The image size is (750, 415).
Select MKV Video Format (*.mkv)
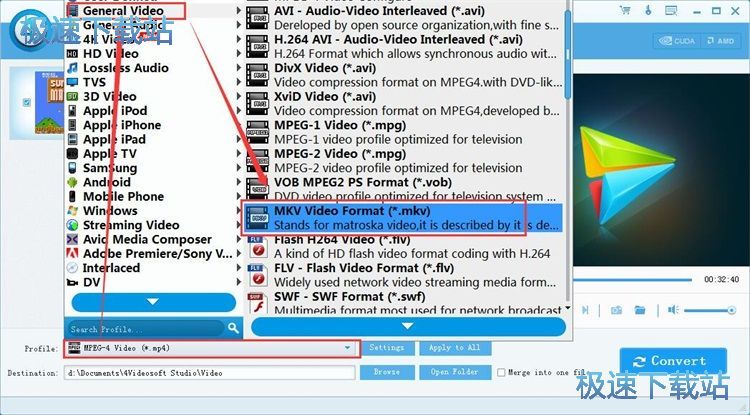[403, 218]
